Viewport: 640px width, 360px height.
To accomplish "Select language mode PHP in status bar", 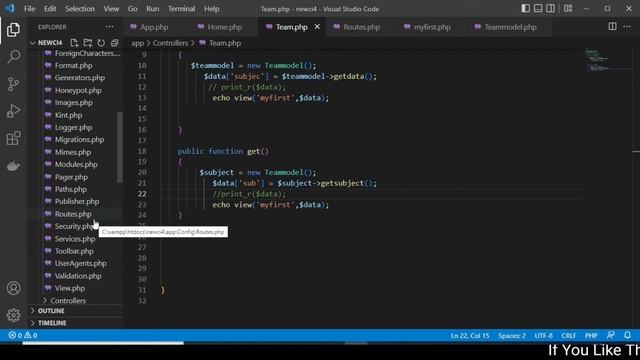I will point(591,336).
